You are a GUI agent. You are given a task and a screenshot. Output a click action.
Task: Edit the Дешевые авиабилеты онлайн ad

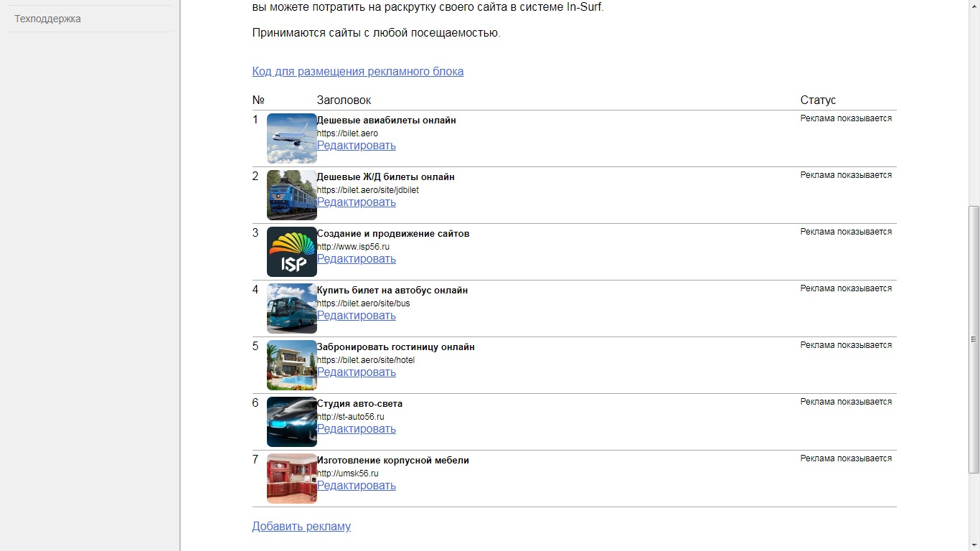coord(357,146)
